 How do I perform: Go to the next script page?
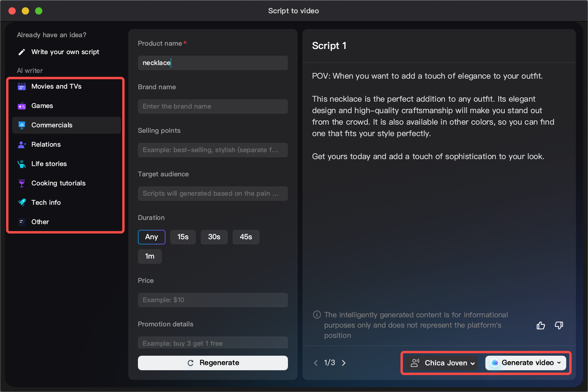(x=344, y=363)
